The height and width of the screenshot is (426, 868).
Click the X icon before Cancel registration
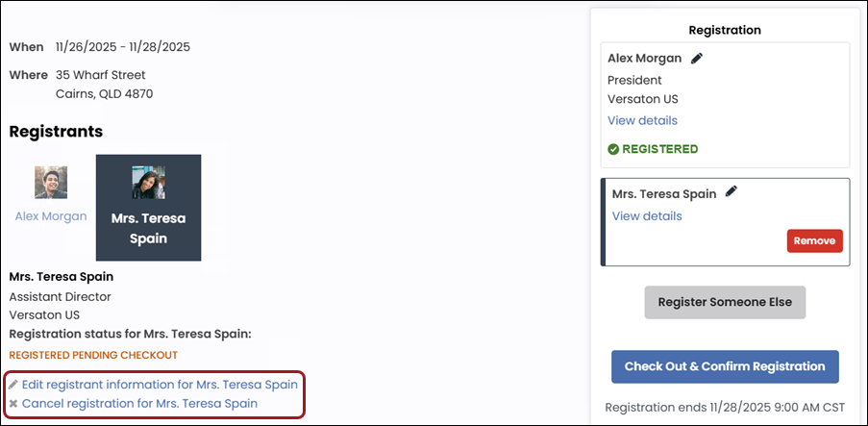(13, 404)
